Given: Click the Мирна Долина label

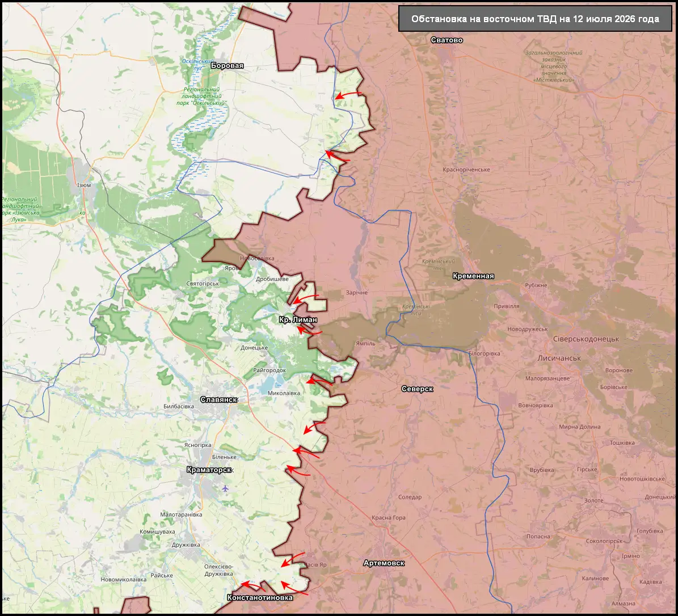Looking at the screenshot, I should (x=579, y=427).
